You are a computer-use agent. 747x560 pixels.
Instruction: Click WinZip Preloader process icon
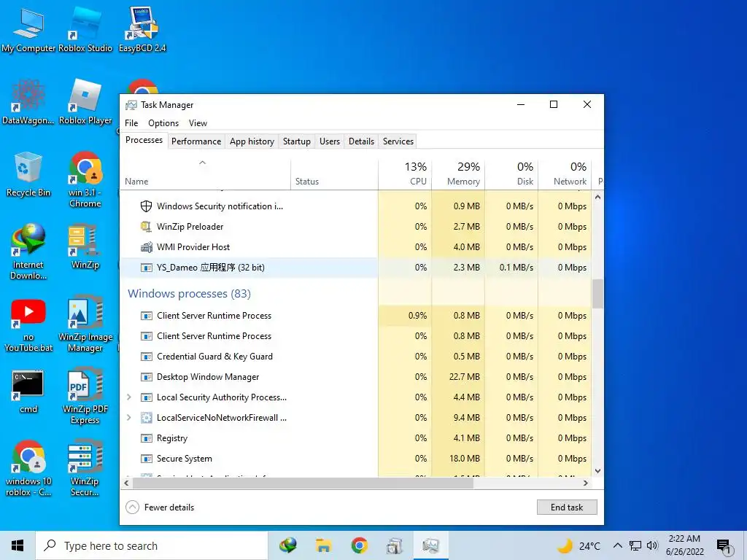point(146,227)
